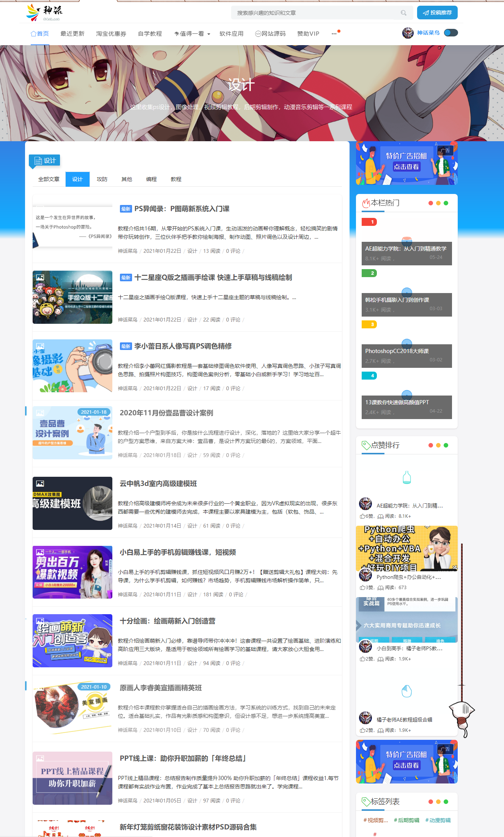This screenshot has width=504, height=837.
Task: Click the home icon in 首页 nav
Action: coord(33,33)
